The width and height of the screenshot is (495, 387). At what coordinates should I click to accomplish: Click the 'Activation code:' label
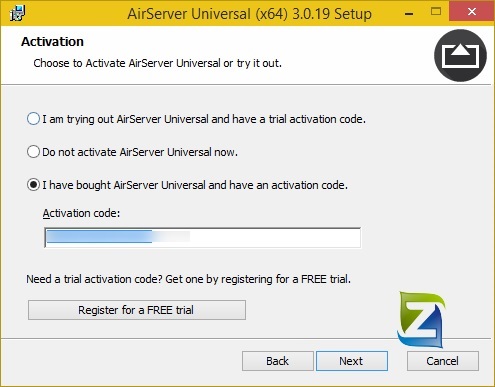pyautogui.click(x=81, y=213)
